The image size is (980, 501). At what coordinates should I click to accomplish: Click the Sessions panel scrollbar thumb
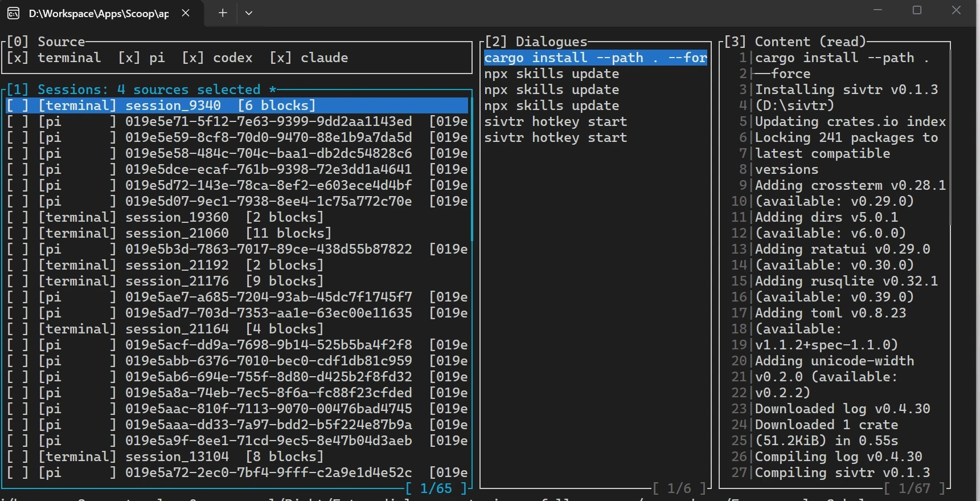472,169
